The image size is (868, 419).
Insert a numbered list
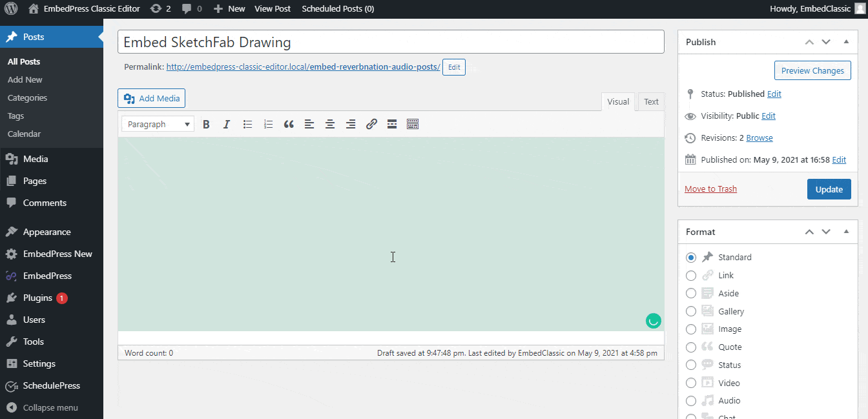click(x=268, y=125)
